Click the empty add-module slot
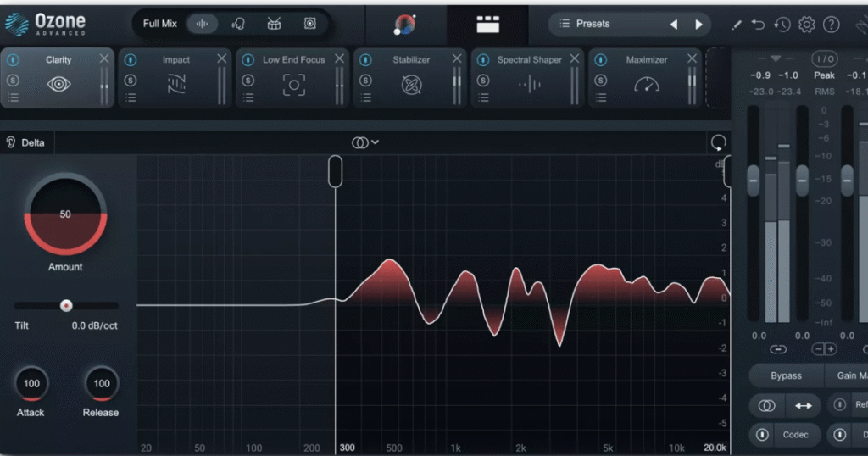The image size is (868, 456). 717,78
